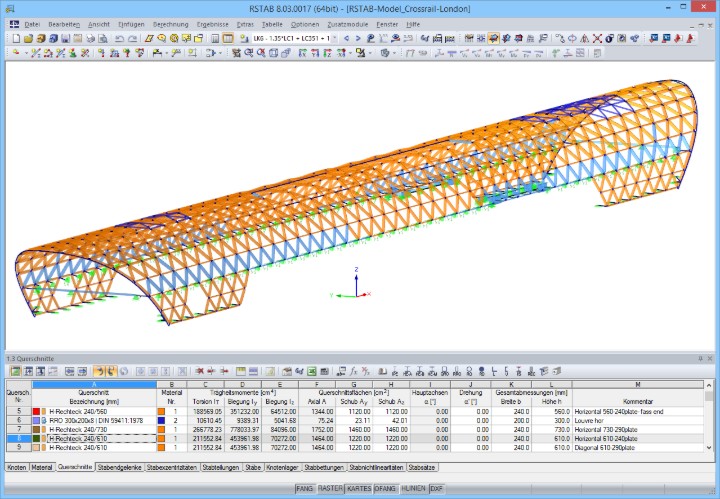The image size is (720, 499).
Task: Go to previous load case with the left blue arrow
Action: (x=347, y=39)
